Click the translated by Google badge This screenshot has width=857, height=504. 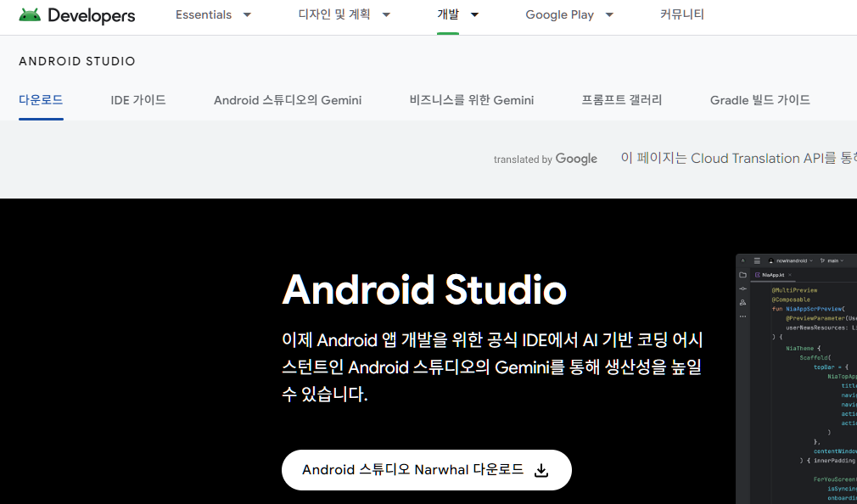(546, 159)
